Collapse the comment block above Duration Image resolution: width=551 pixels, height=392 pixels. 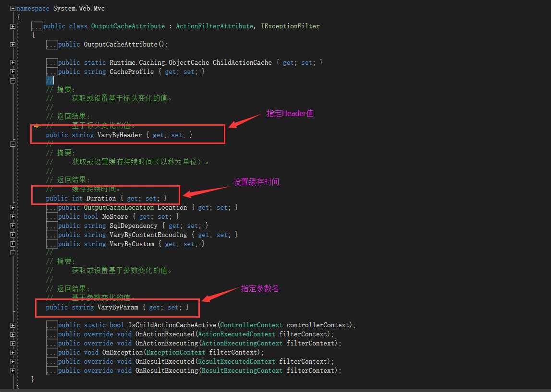pos(12,144)
